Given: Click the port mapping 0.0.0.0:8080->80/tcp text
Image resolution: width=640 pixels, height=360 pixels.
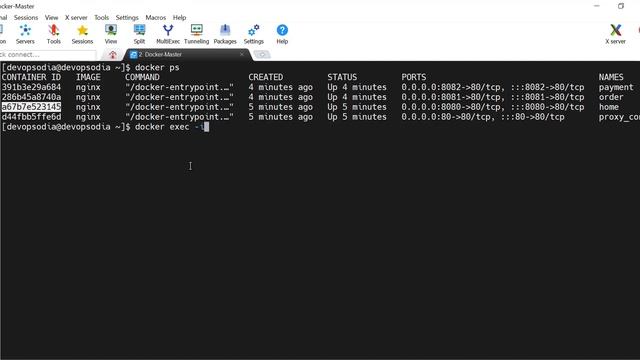Looking at the screenshot, I should point(451,107).
